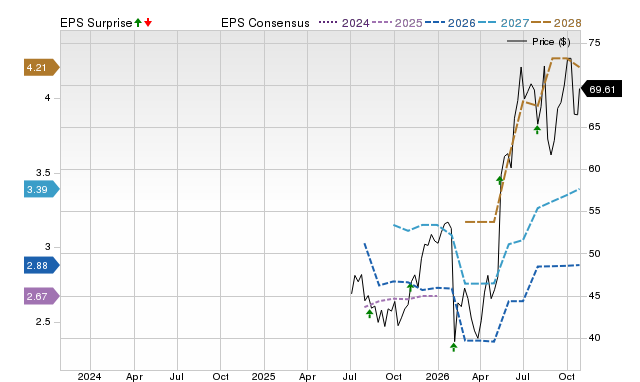Image resolution: width=640 pixels, height=382 pixels.
Task: Click the light blue 3.39 value tag
Action: tap(41, 189)
